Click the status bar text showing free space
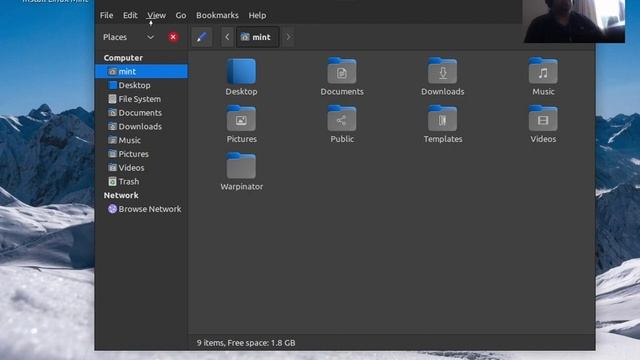Image resolution: width=640 pixels, height=360 pixels. click(x=246, y=343)
